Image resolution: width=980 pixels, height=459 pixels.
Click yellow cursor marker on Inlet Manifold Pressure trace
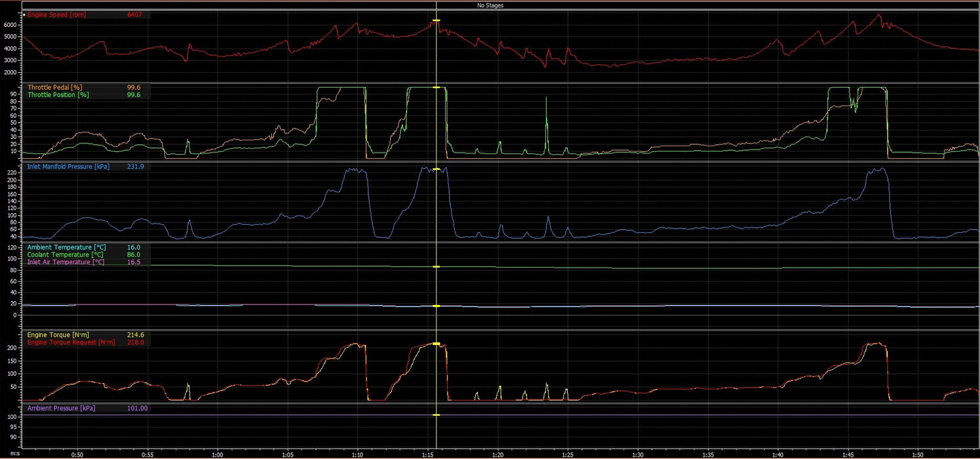click(x=437, y=169)
